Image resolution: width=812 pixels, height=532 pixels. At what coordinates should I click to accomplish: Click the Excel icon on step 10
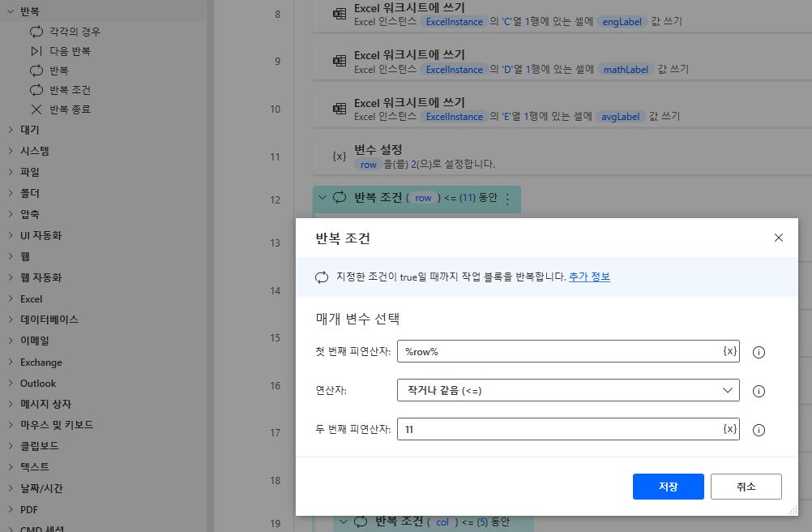tap(340, 109)
